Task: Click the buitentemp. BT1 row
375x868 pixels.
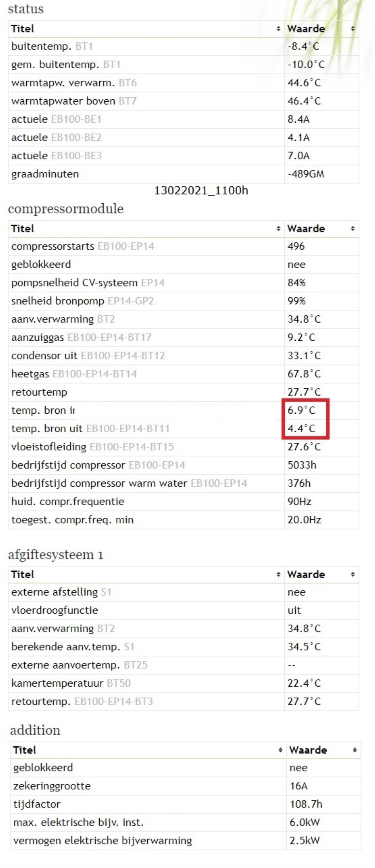Action: [184, 46]
